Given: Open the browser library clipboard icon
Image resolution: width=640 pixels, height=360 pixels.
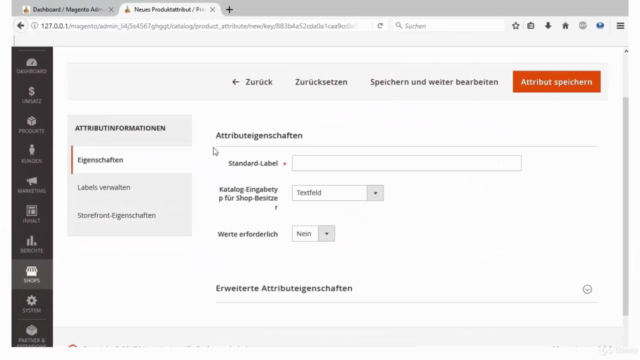Looking at the screenshot, I should 531,26.
